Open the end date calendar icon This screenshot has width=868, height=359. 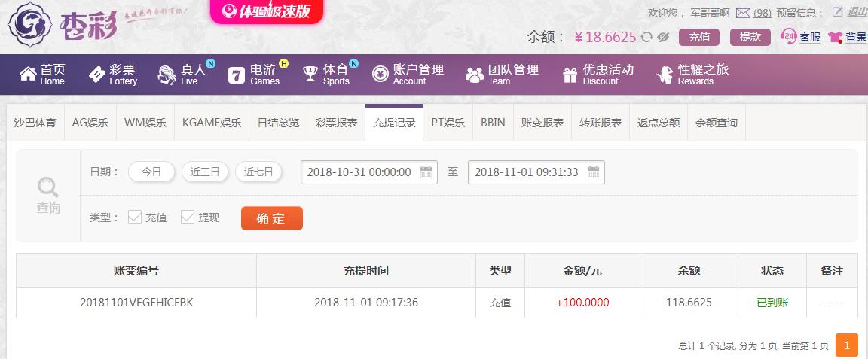pos(593,172)
